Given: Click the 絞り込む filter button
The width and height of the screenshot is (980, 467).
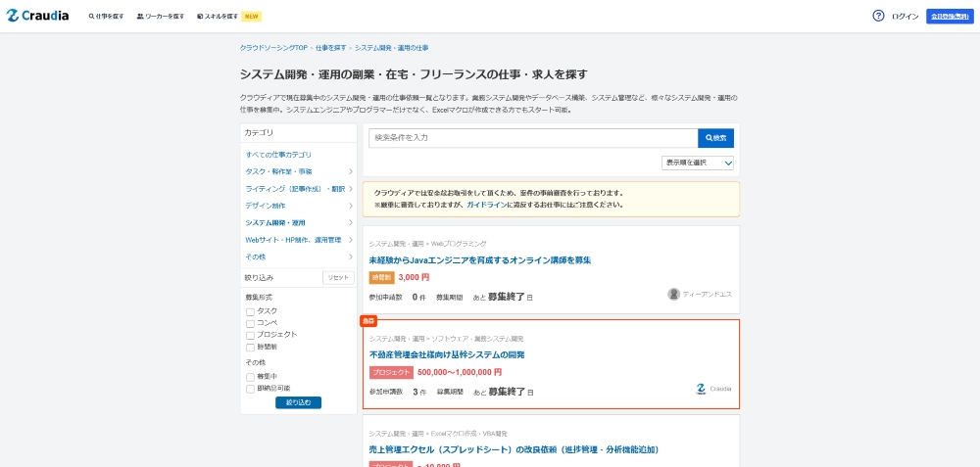Looking at the screenshot, I should (x=298, y=402).
